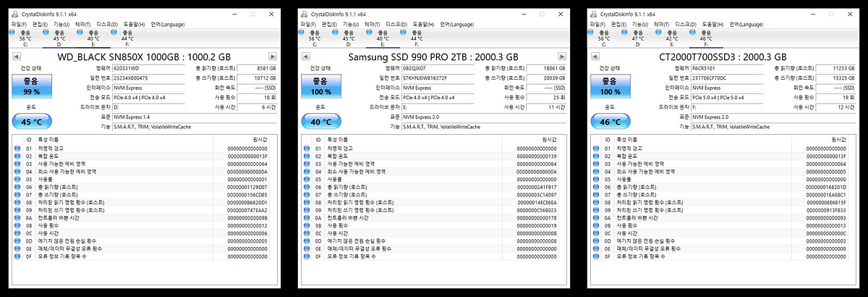Screen dimensions: 868x297
Task: Click raw value 0000000156DC85 in WD_BLACK window
Action: (x=247, y=194)
